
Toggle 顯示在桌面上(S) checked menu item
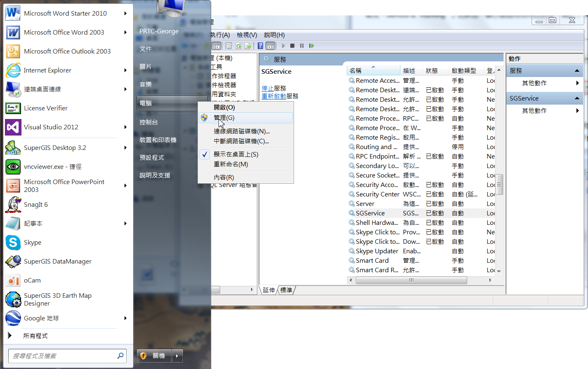click(246, 154)
